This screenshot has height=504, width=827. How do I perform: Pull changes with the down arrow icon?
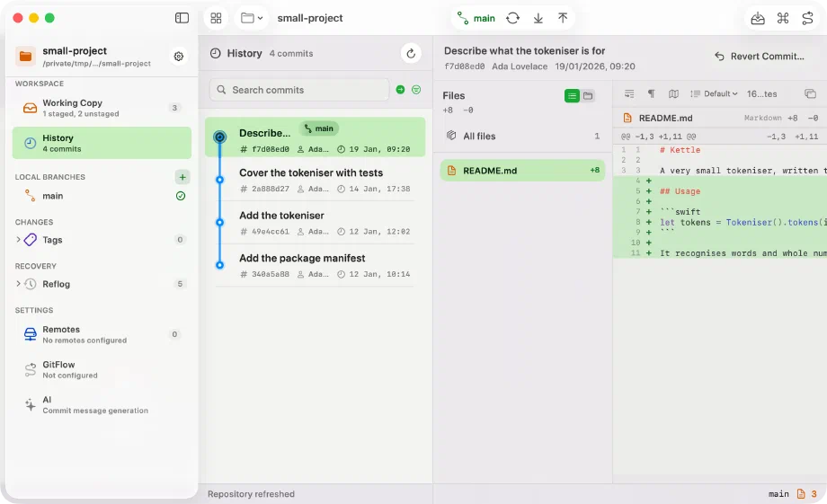538,19
